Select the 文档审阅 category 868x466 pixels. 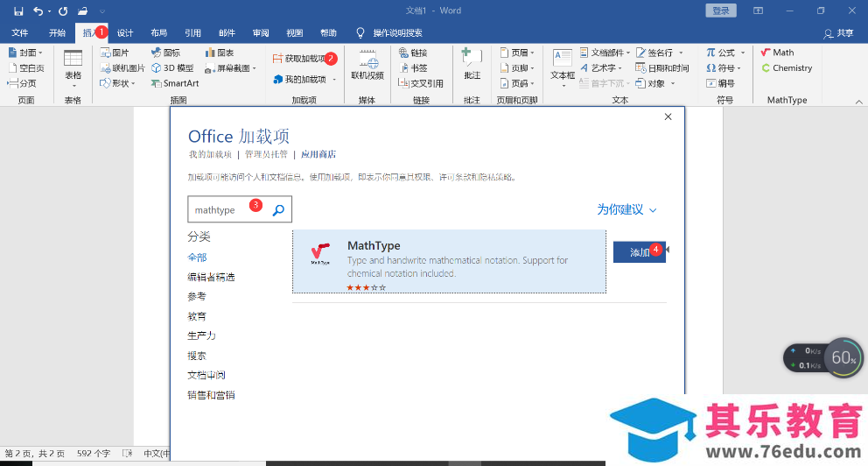206,375
